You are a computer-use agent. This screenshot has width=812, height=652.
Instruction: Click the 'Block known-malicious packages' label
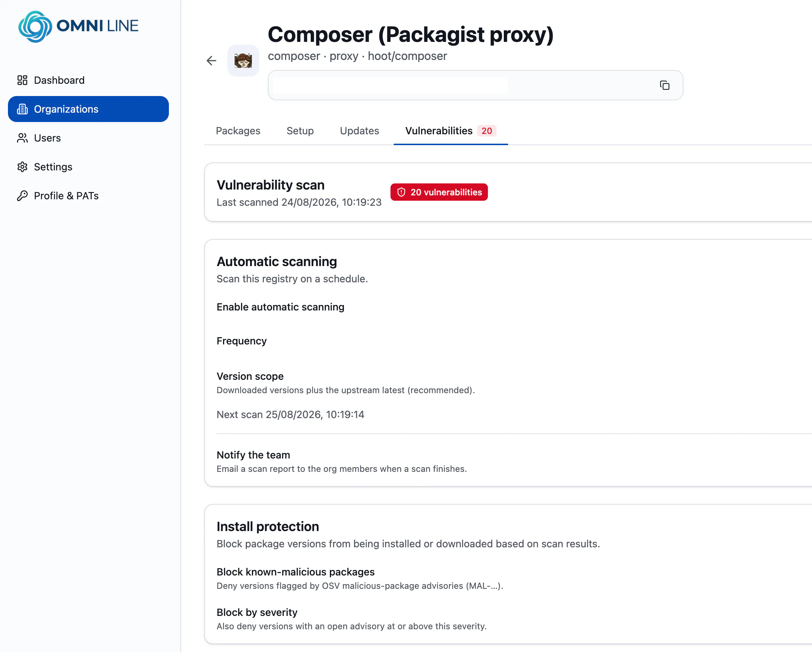(296, 572)
